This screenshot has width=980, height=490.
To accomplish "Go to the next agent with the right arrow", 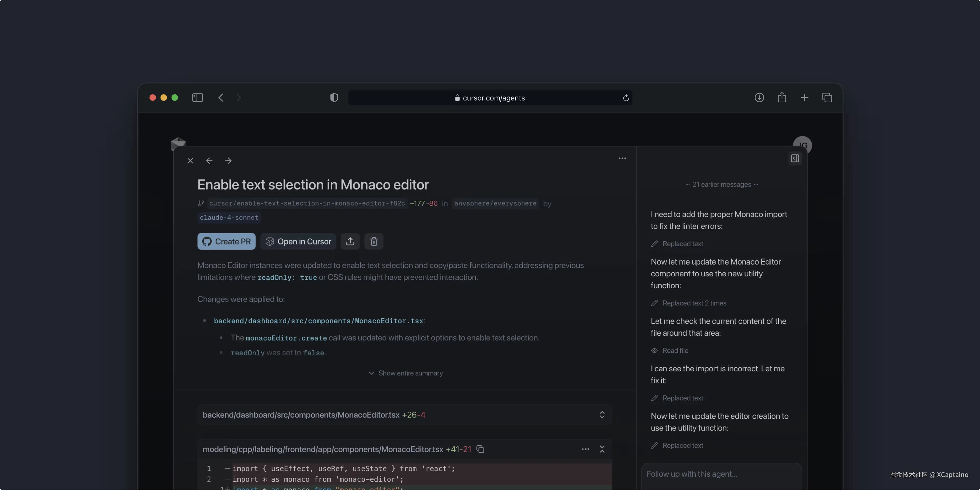I will (228, 161).
